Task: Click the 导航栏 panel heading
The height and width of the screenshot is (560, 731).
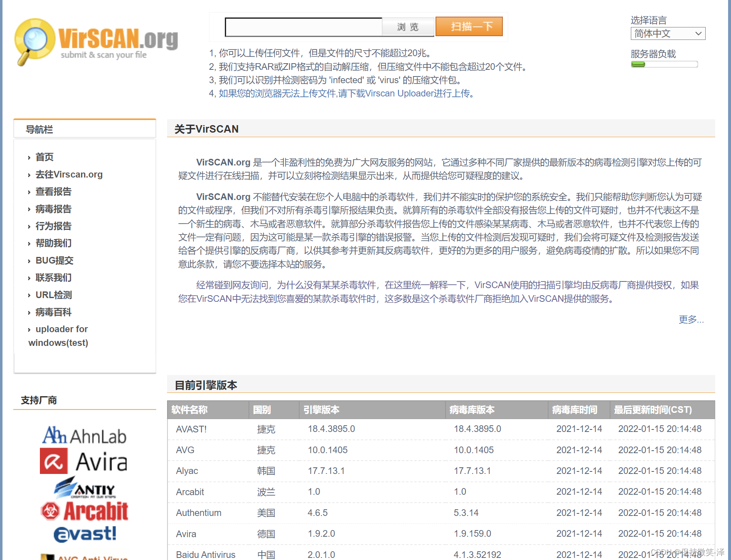Action: pyautogui.click(x=39, y=130)
